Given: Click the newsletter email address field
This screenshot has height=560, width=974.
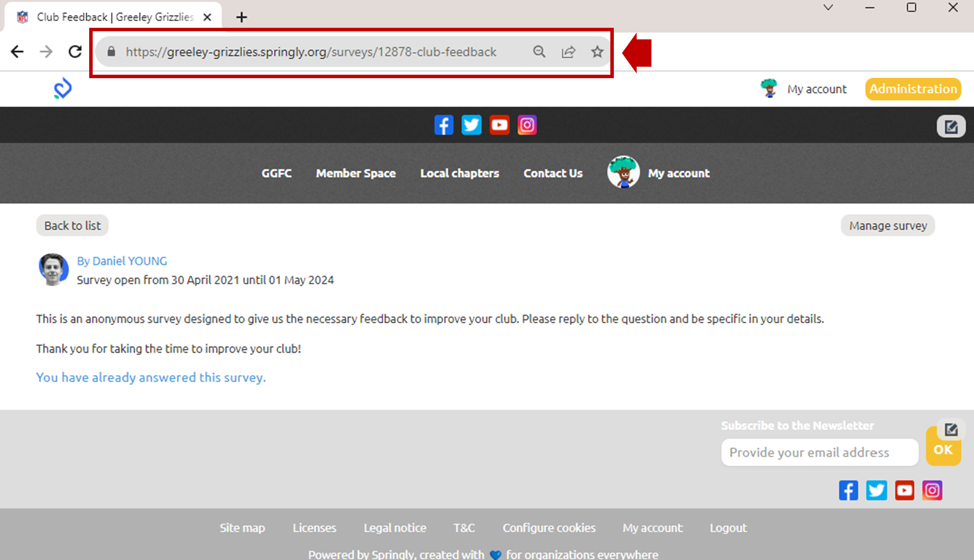Looking at the screenshot, I should pos(819,452).
